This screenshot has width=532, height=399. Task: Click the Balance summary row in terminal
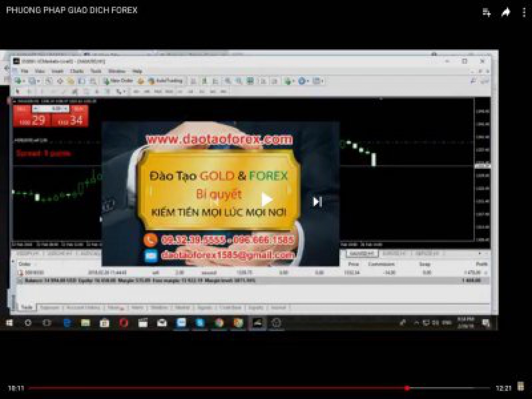[x=254, y=281]
